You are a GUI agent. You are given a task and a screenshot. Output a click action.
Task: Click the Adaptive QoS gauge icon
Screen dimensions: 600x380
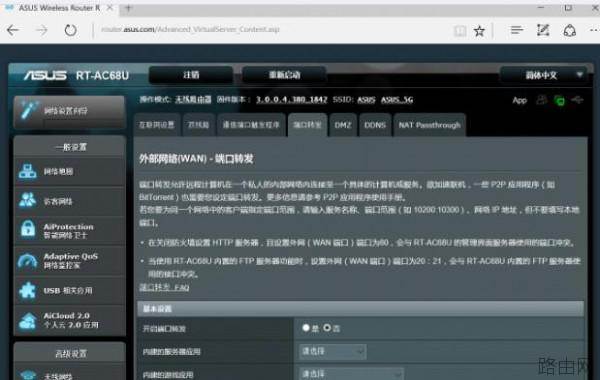(28, 261)
